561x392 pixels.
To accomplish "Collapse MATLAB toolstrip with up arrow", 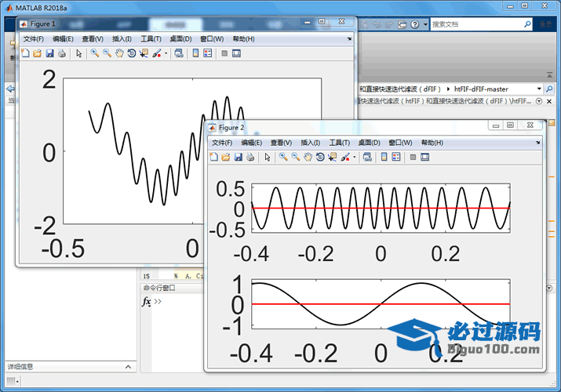I will [x=549, y=74].
